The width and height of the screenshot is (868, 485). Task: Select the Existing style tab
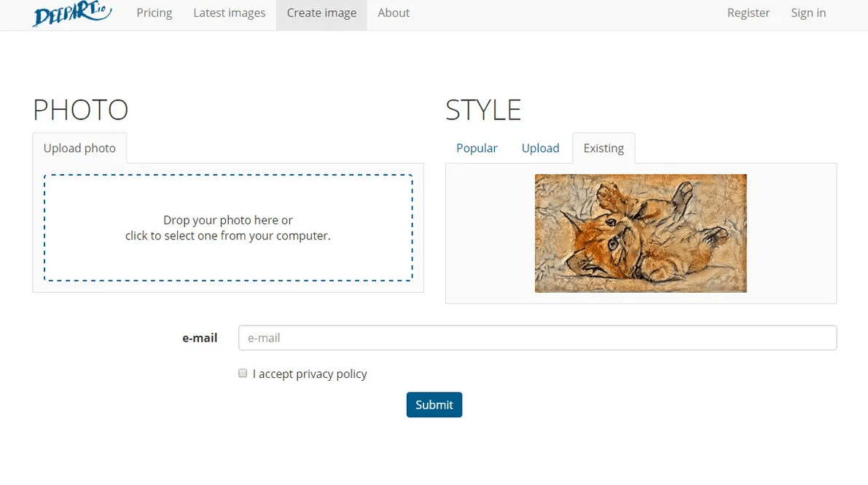tap(603, 149)
